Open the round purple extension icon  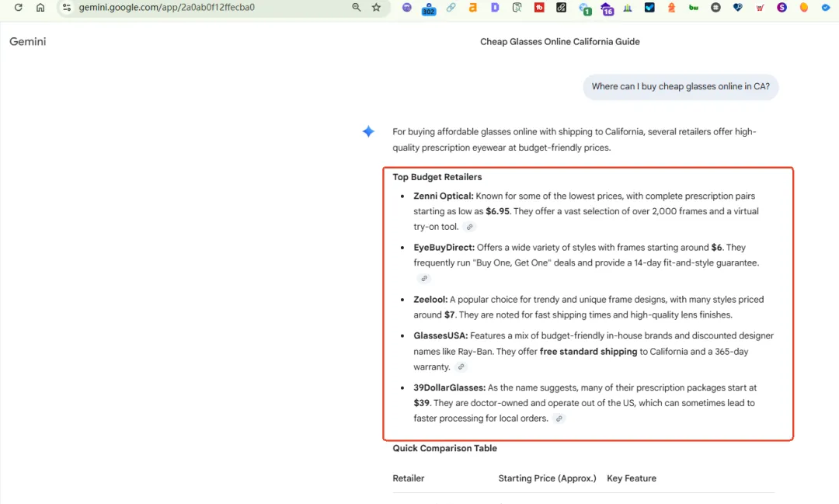tap(407, 8)
